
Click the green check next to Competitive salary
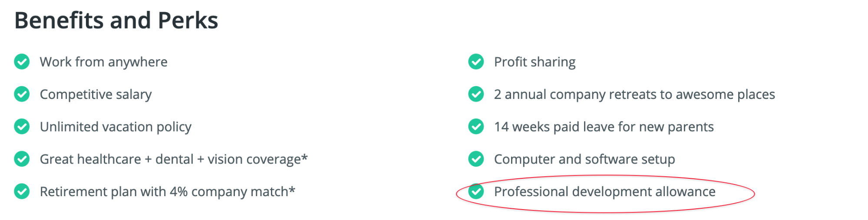click(x=22, y=94)
